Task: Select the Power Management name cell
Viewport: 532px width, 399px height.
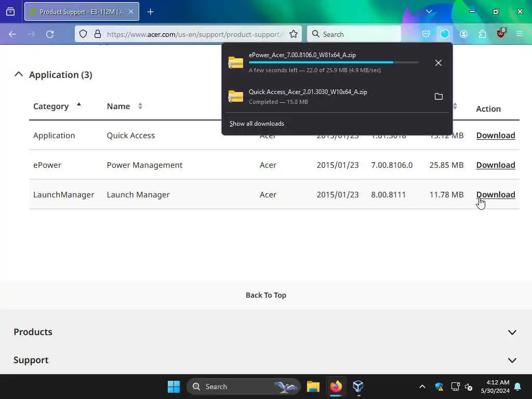Action: point(144,165)
